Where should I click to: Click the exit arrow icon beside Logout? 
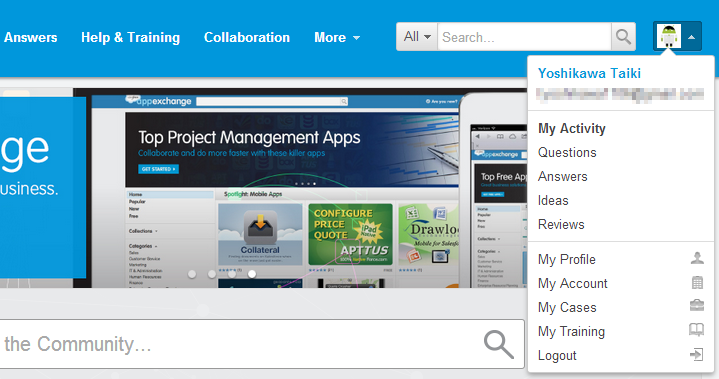(x=697, y=354)
